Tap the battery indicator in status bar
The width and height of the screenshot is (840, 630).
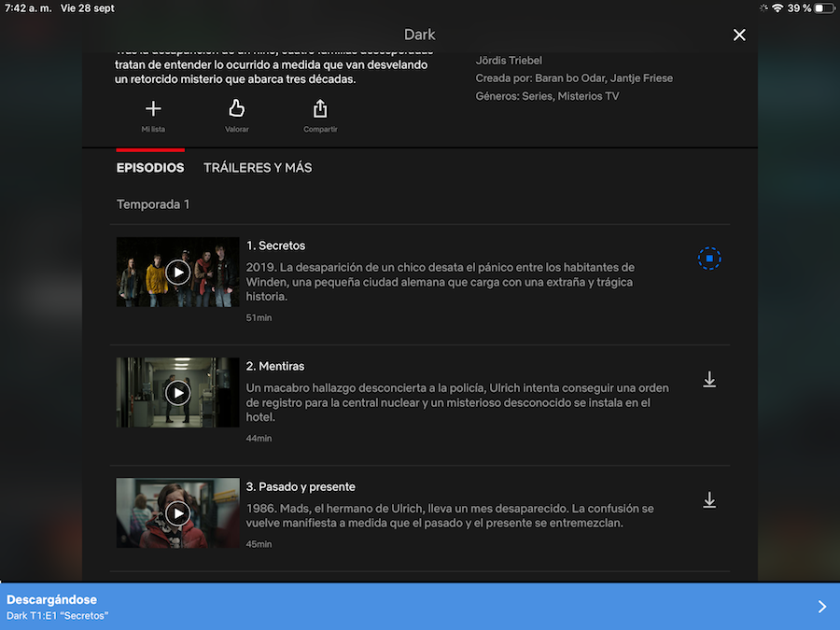pyautogui.click(x=824, y=8)
